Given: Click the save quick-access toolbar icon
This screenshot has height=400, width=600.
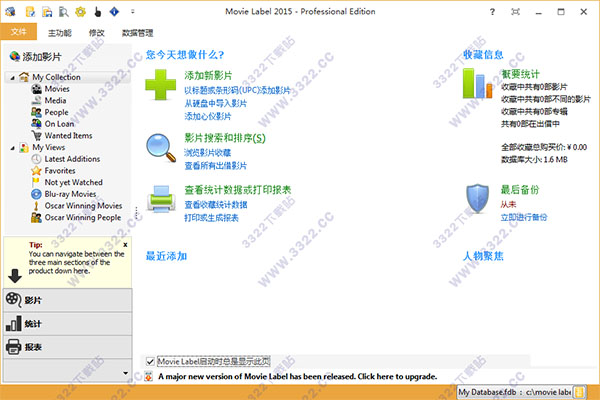Looking at the screenshot, I should [47, 12].
